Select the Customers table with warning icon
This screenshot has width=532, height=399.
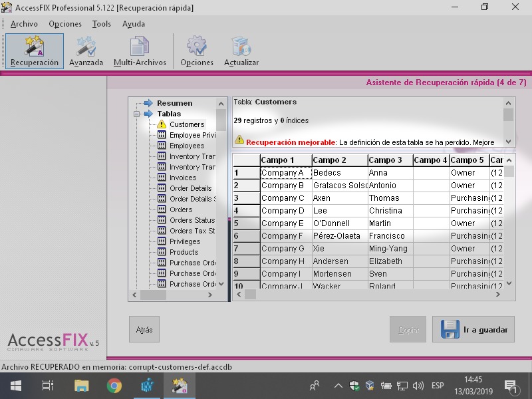pyautogui.click(x=186, y=124)
